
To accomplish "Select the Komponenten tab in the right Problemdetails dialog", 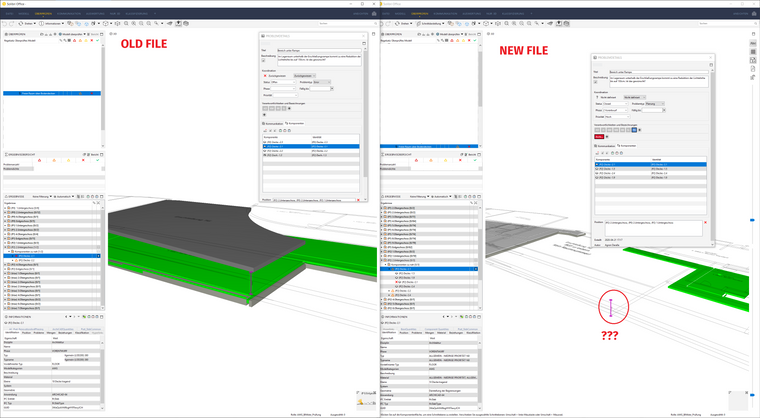I will coord(627,146).
